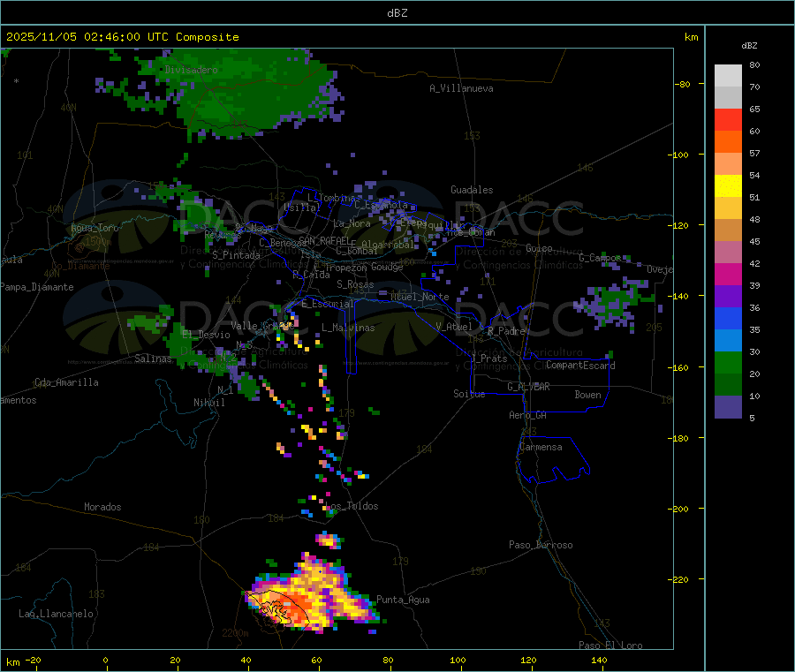This screenshot has height=672, width=795.
Task: Click the V_Atuel map label
Action: [x=454, y=327]
